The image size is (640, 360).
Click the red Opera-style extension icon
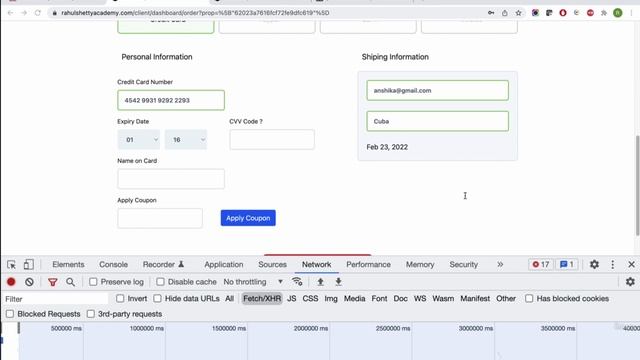point(563,13)
